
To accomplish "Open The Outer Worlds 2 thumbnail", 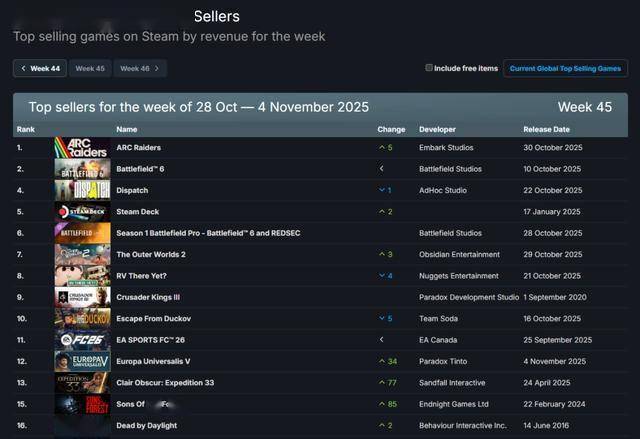I will [x=82, y=254].
